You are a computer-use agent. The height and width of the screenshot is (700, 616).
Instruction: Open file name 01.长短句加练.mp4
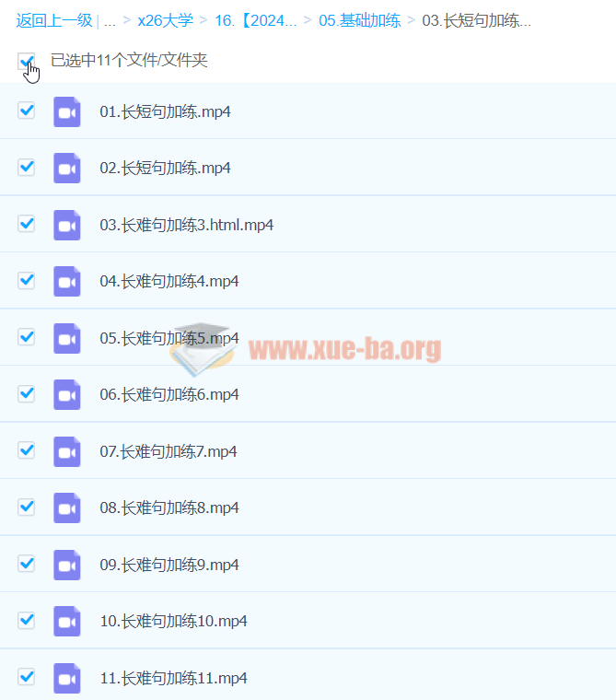click(165, 111)
